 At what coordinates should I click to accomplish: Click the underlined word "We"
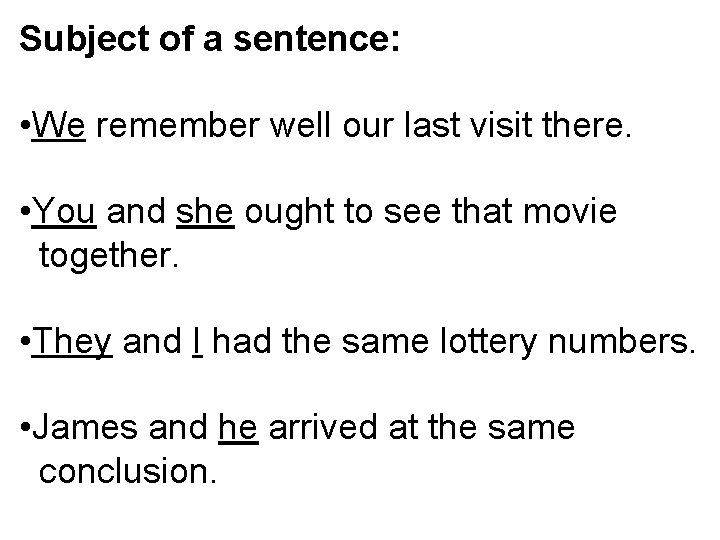tap(58, 127)
